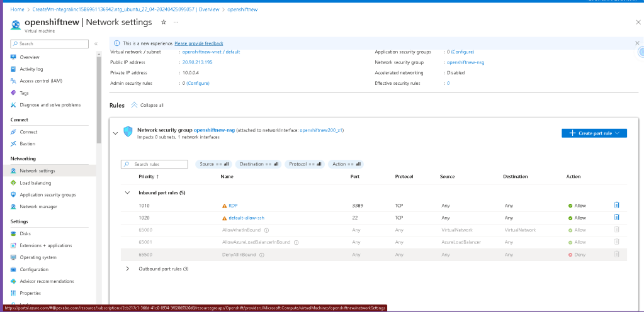
Task: Click the Network manager icon
Action: click(x=14, y=206)
